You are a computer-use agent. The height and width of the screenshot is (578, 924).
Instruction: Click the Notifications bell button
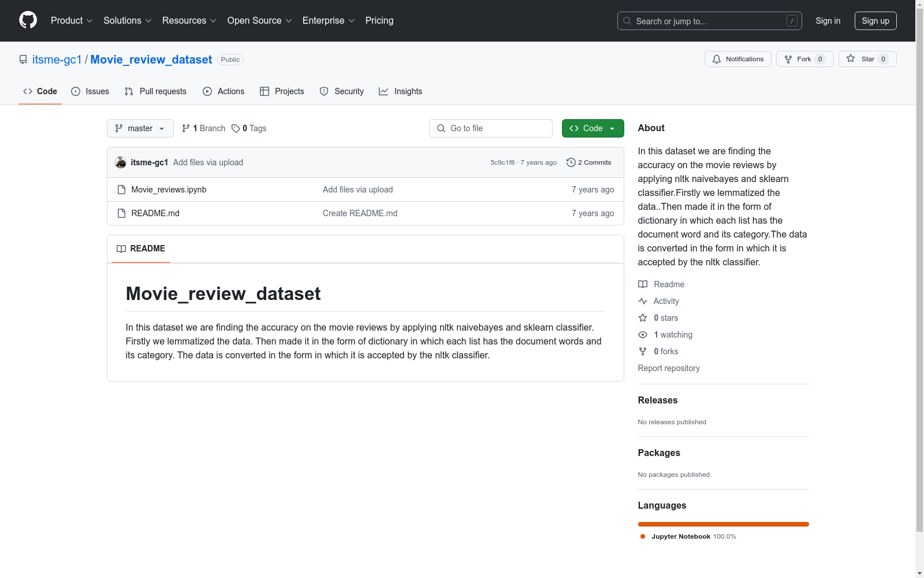point(737,59)
